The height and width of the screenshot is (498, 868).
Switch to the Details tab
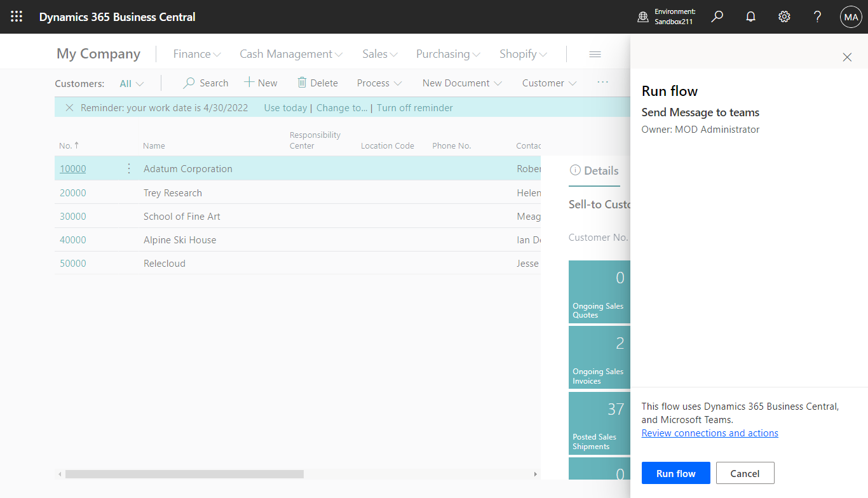[600, 170]
